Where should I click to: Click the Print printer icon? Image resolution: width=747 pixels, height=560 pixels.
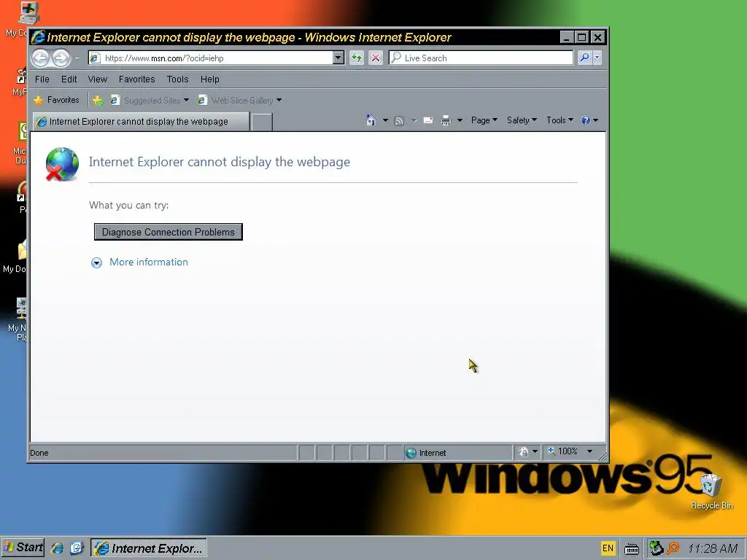(x=446, y=120)
